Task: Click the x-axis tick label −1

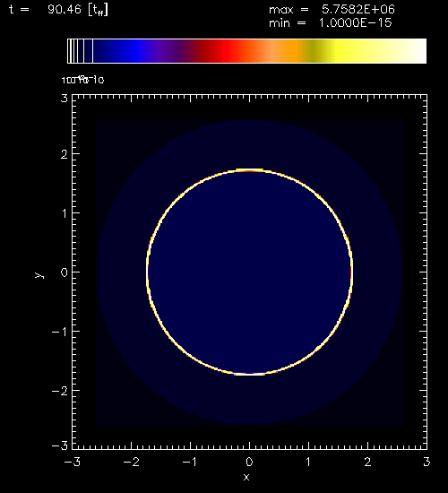Action: pos(190,462)
